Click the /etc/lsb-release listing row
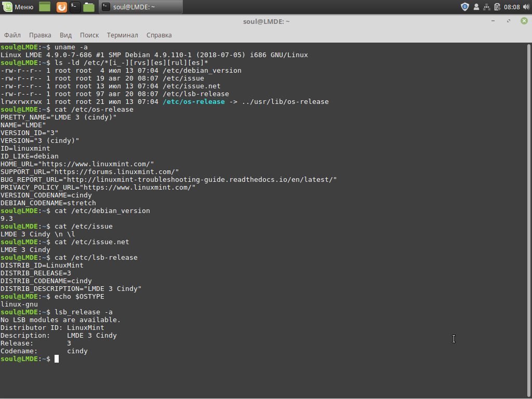 pos(115,94)
